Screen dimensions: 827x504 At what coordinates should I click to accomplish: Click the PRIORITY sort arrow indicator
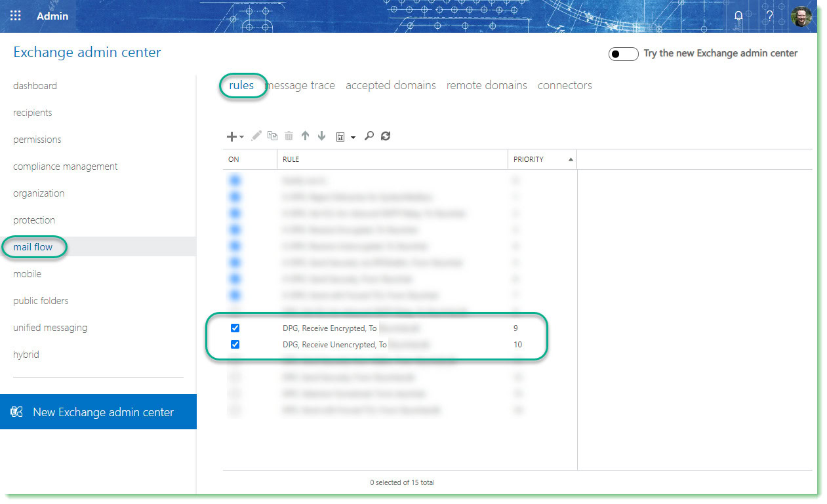(571, 159)
